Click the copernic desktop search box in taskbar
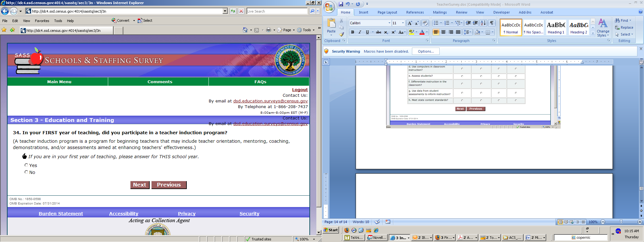644x242 pixels. 580,238
